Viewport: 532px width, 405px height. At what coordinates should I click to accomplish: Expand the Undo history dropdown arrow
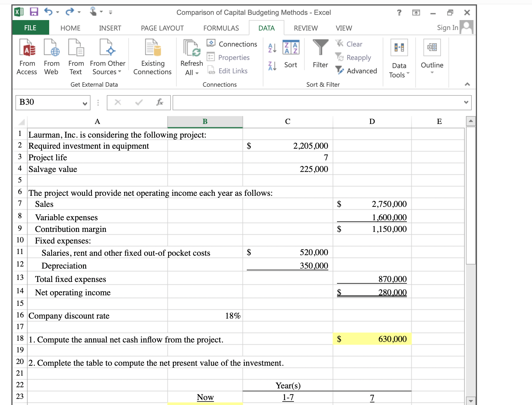58,12
